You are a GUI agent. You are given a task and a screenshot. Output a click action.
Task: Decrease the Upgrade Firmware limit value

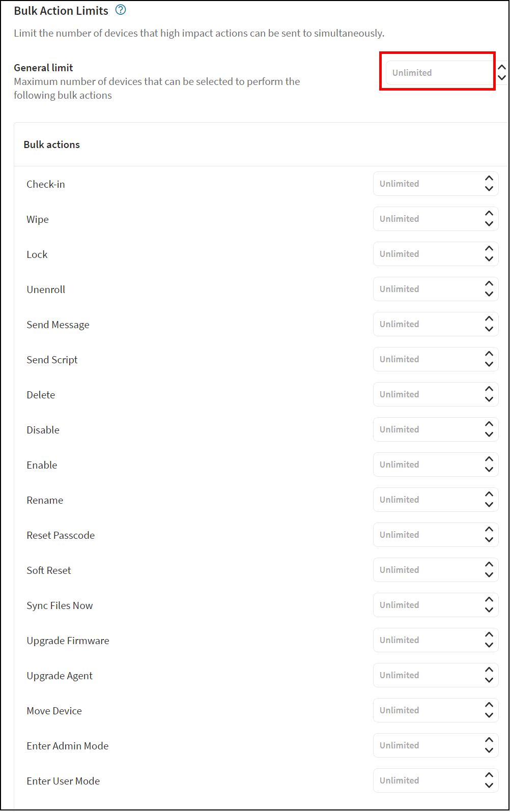click(489, 645)
